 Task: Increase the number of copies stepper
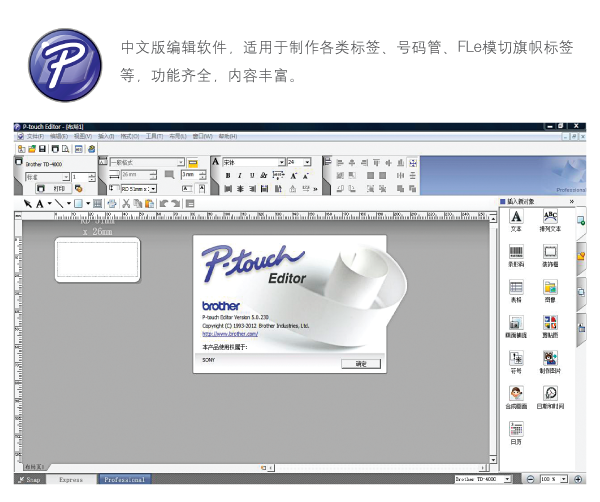pyautogui.click(x=92, y=175)
